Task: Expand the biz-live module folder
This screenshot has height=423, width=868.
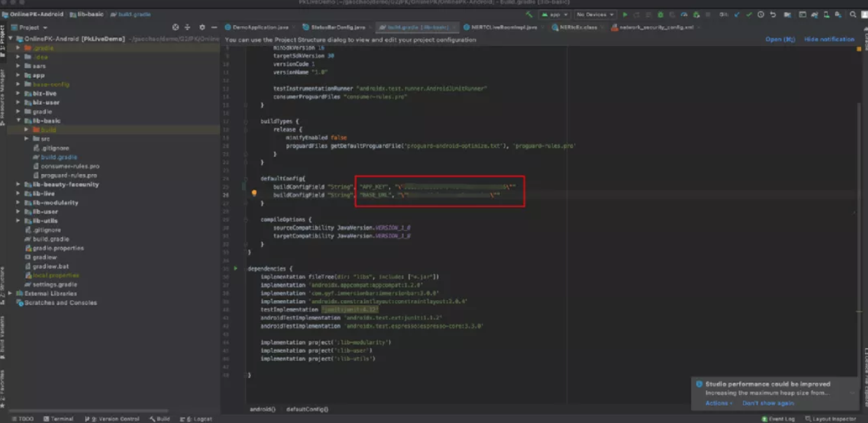Action: [19, 93]
